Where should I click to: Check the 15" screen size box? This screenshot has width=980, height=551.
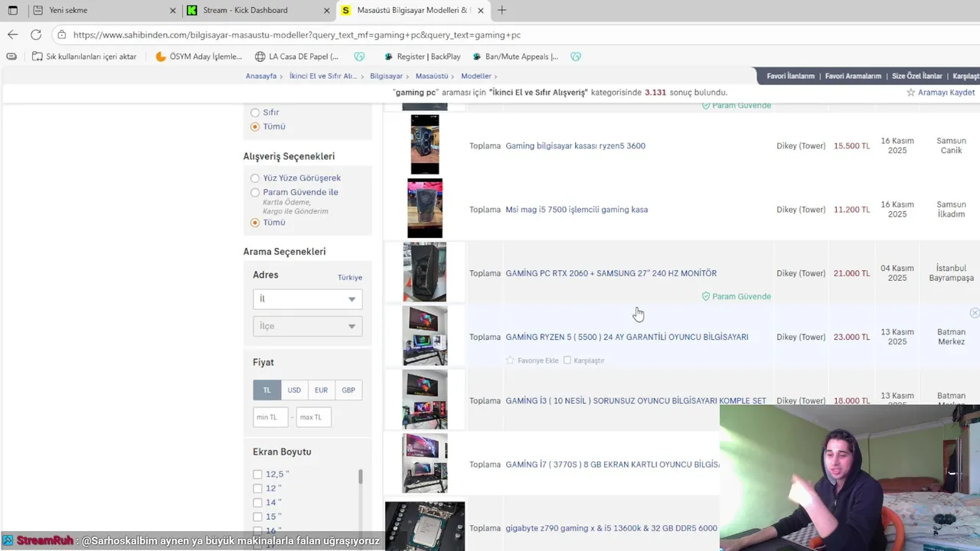pos(257,517)
